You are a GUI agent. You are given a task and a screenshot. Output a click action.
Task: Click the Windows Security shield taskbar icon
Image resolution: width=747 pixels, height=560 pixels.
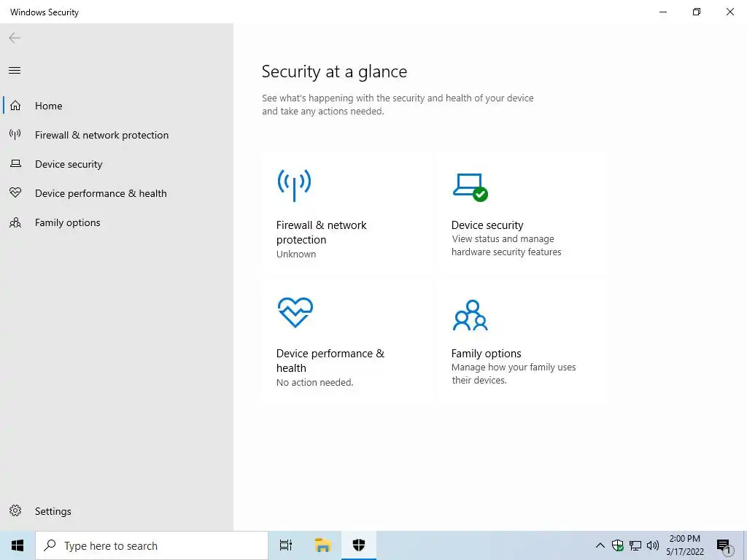coord(359,545)
